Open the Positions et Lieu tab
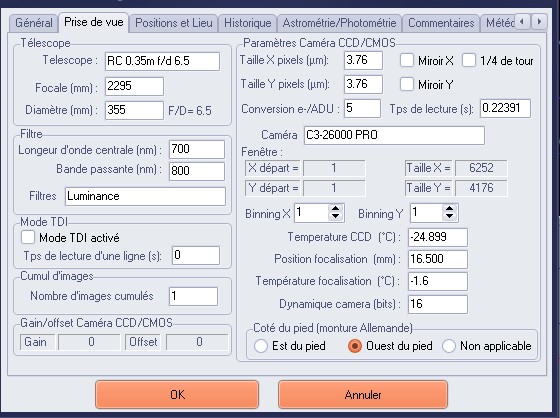560x418 pixels. tap(174, 23)
